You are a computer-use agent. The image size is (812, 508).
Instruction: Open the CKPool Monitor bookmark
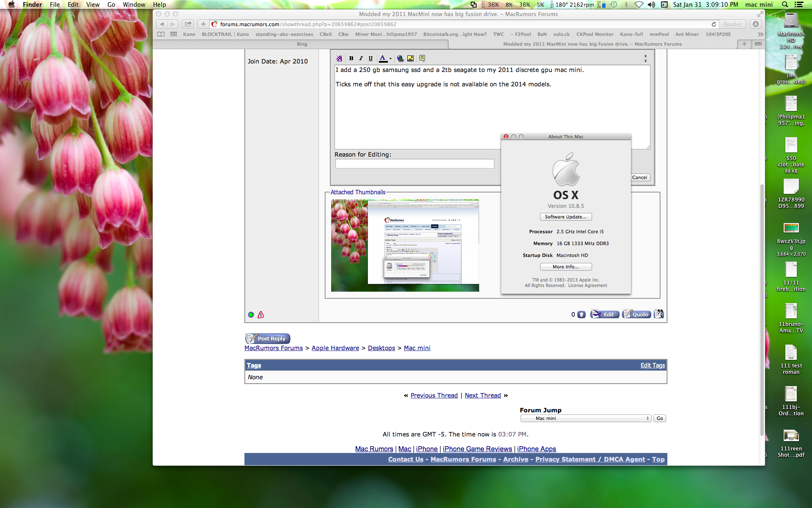595,34
